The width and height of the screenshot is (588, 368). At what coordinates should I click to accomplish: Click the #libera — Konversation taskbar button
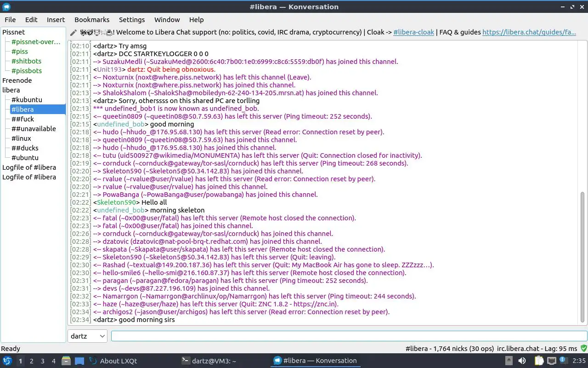[315, 361]
